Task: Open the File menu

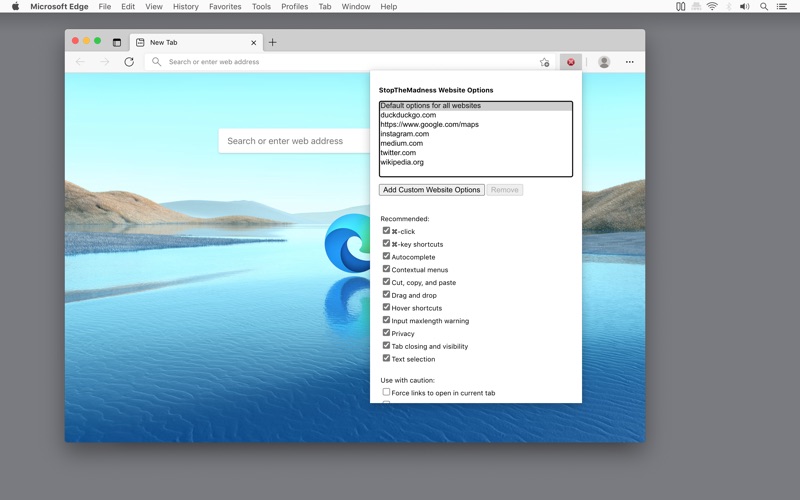Action: pos(105,7)
